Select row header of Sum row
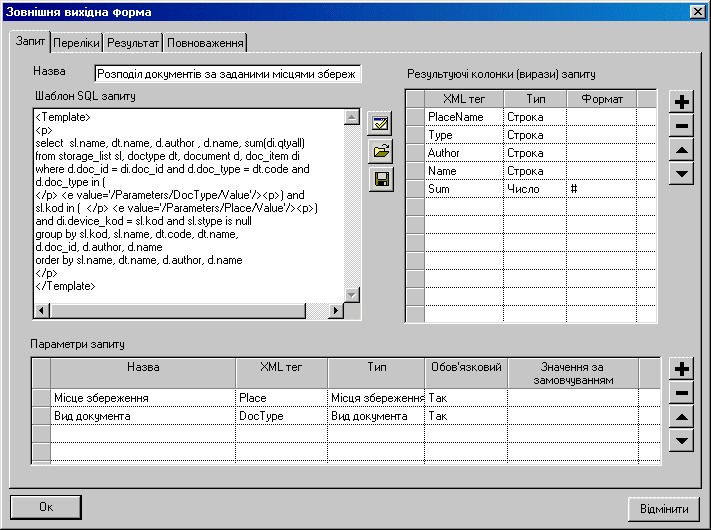The image size is (711, 530). tap(415, 189)
